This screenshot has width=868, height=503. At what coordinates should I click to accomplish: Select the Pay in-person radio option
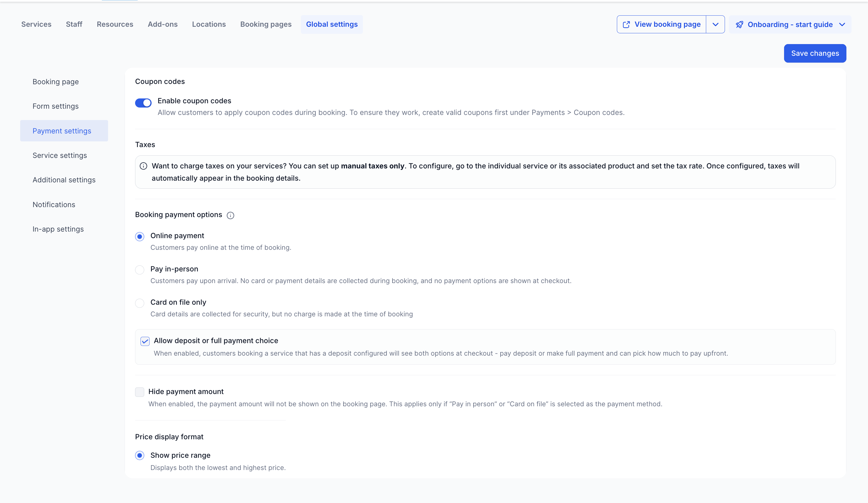point(139,270)
